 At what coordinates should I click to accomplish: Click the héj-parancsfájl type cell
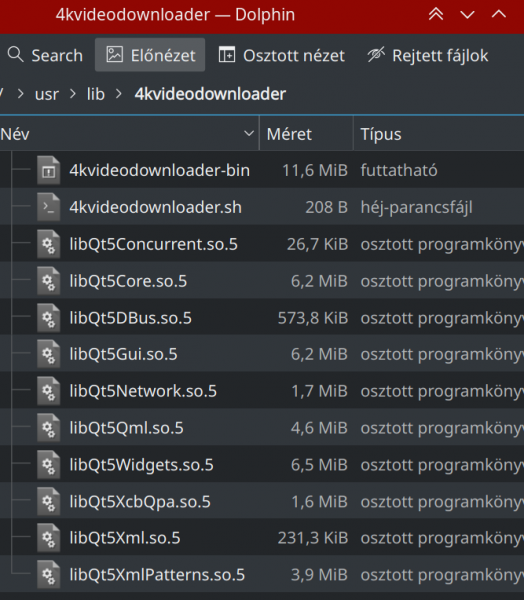coord(416,207)
